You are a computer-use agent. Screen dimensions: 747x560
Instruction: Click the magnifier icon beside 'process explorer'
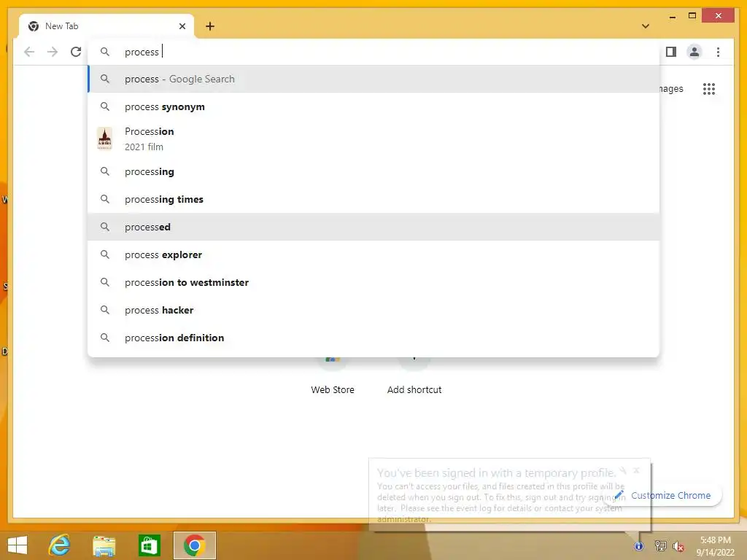click(105, 254)
